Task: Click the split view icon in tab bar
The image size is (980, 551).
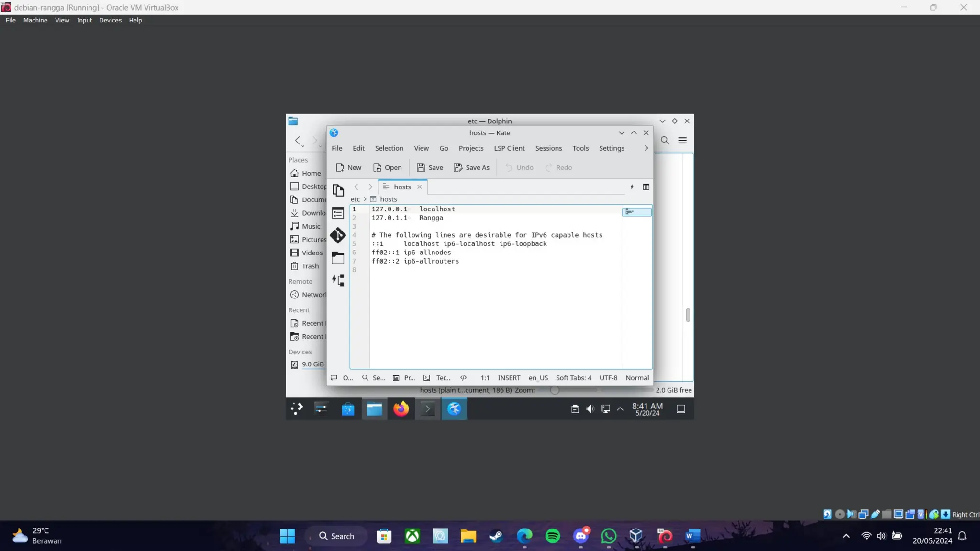Action: (646, 187)
